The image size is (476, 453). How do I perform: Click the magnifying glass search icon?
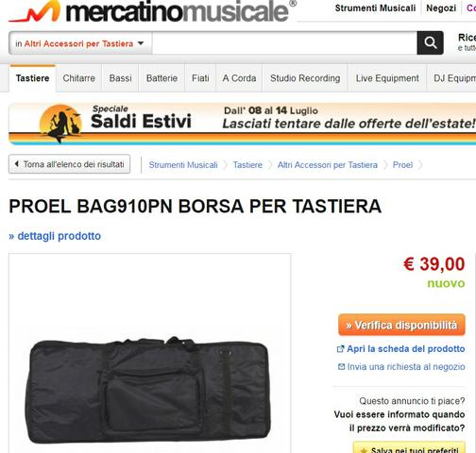click(430, 42)
